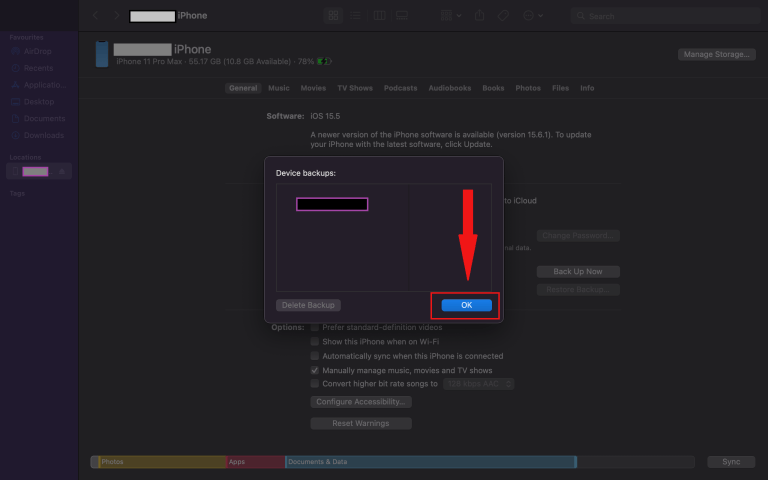This screenshot has width=768, height=480.
Task: Select Downloads in the sidebar
Action: pos(38,135)
